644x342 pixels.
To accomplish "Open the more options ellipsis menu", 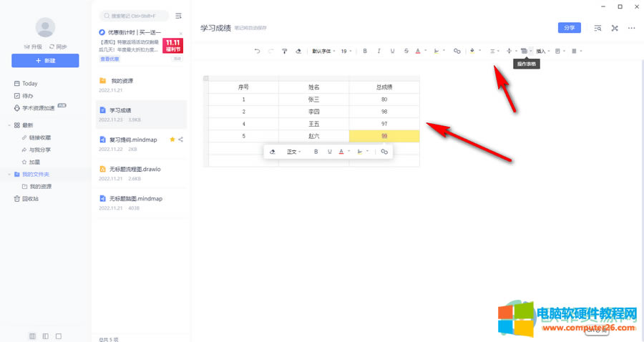I will 631,28.
